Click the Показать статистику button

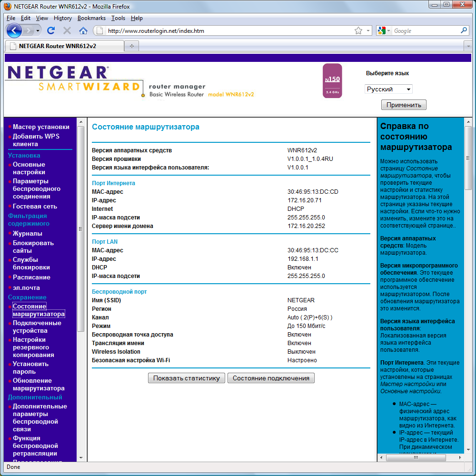pyautogui.click(x=186, y=378)
